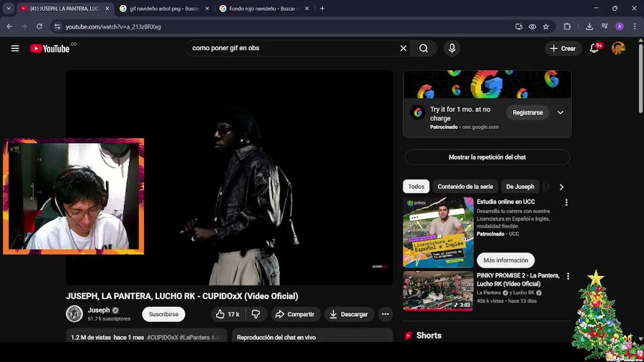Open options for PINKY PROMISE 2 video
The width and height of the screenshot is (644, 362).
click(568, 276)
